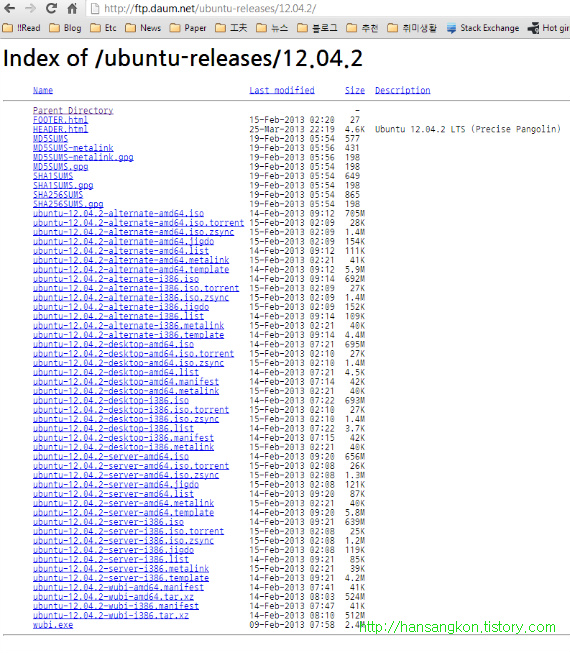The height and width of the screenshot is (653, 570).
Task: Download ubuntu-12.04.2-server-i386.iso.torrent
Action: click(128, 531)
